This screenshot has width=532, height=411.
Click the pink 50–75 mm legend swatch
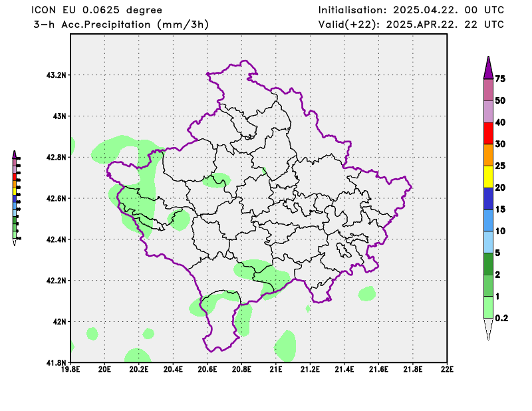pyautogui.click(x=488, y=90)
